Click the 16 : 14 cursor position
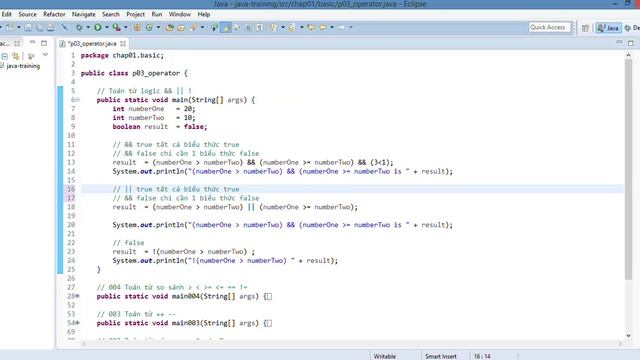The width and height of the screenshot is (640, 360). pyautogui.click(x=482, y=356)
